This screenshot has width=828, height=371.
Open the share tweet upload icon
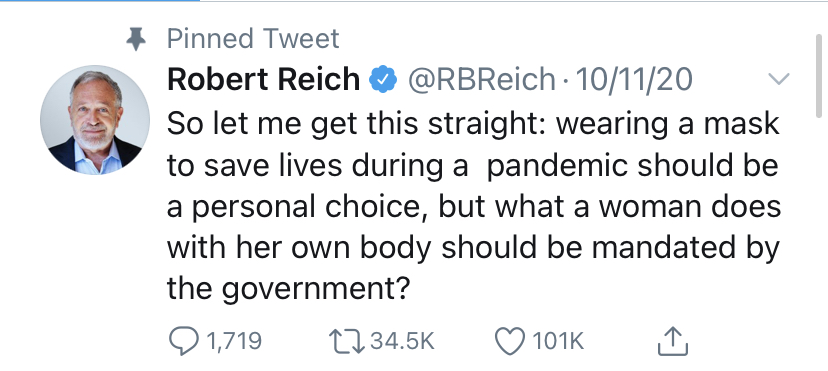pos(673,341)
